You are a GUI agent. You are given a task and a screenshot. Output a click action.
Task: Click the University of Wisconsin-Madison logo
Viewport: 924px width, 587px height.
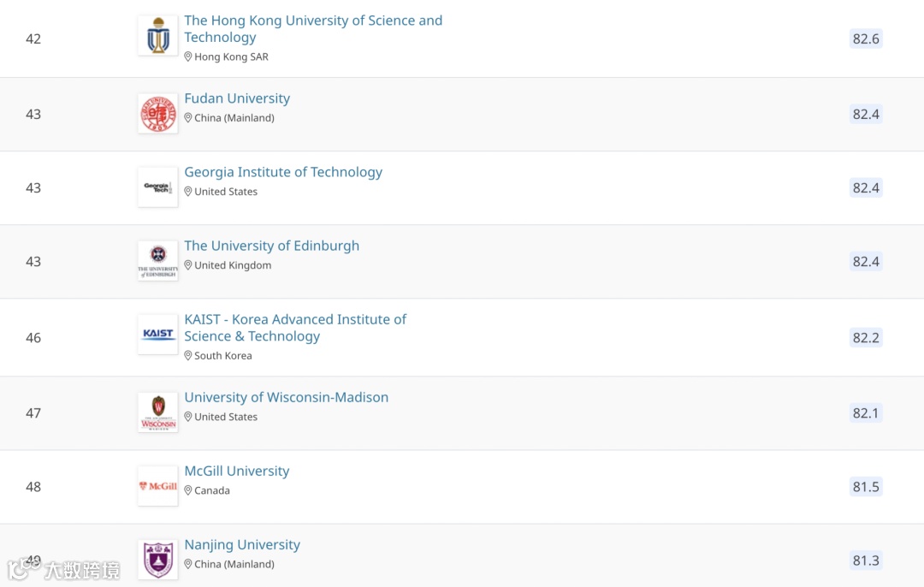coord(158,412)
